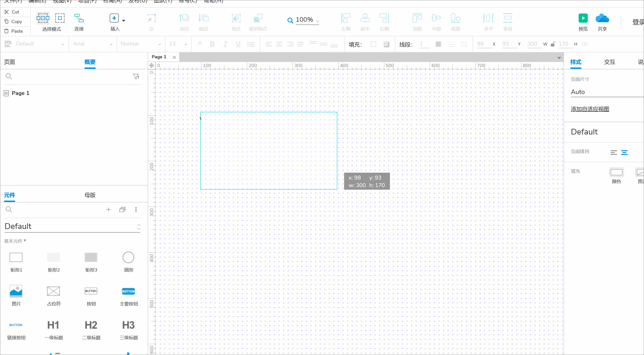Screen dimensions: 644x355
Task: Open the page fill color swatch
Action: coord(616,172)
